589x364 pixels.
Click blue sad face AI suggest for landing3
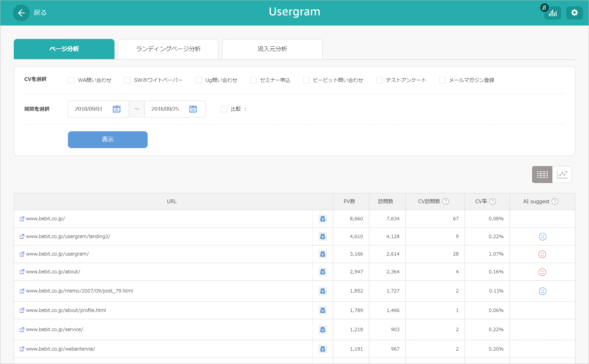pyautogui.click(x=542, y=237)
